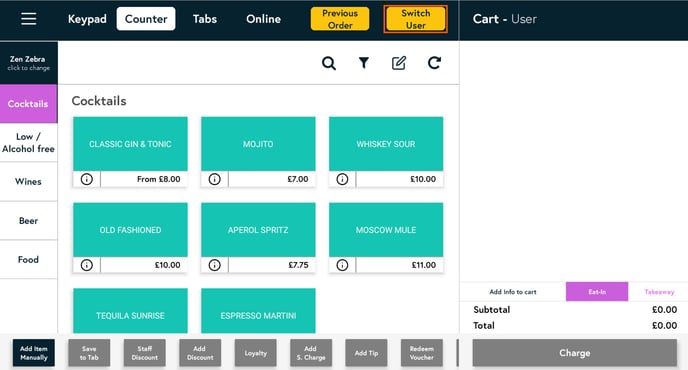Change venue via Zen Zebra selector

pyautogui.click(x=29, y=63)
